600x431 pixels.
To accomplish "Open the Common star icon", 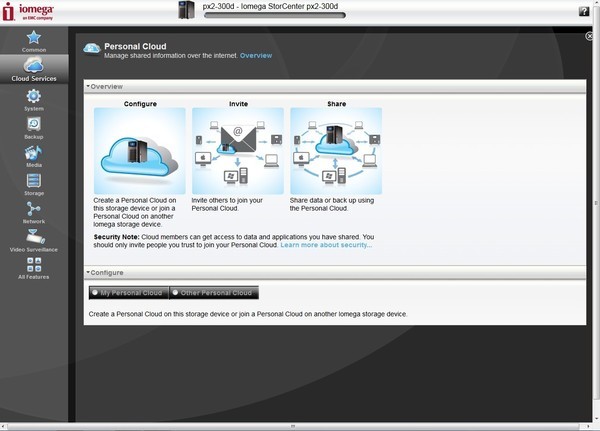I will (34, 38).
